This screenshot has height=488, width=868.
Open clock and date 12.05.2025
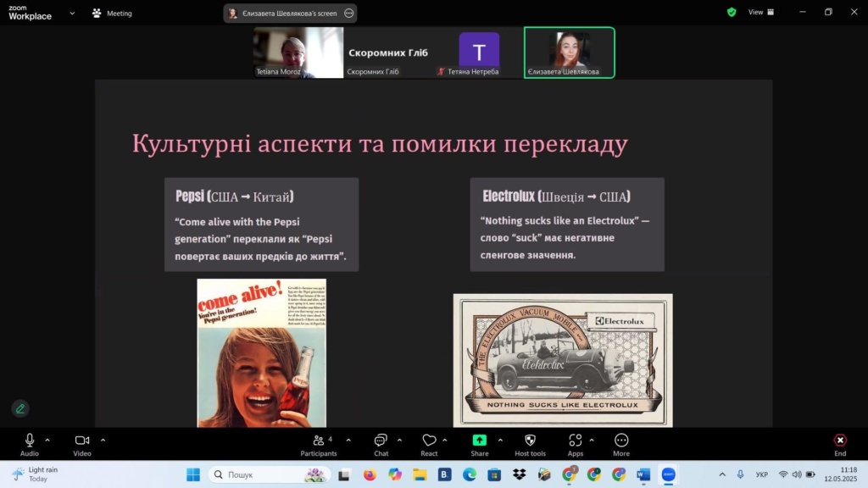(840, 474)
